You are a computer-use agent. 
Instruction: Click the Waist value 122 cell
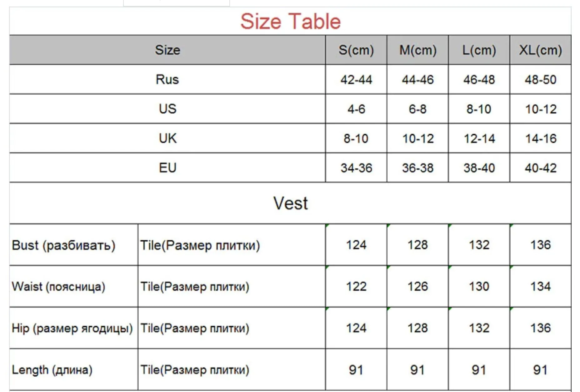(x=356, y=286)
